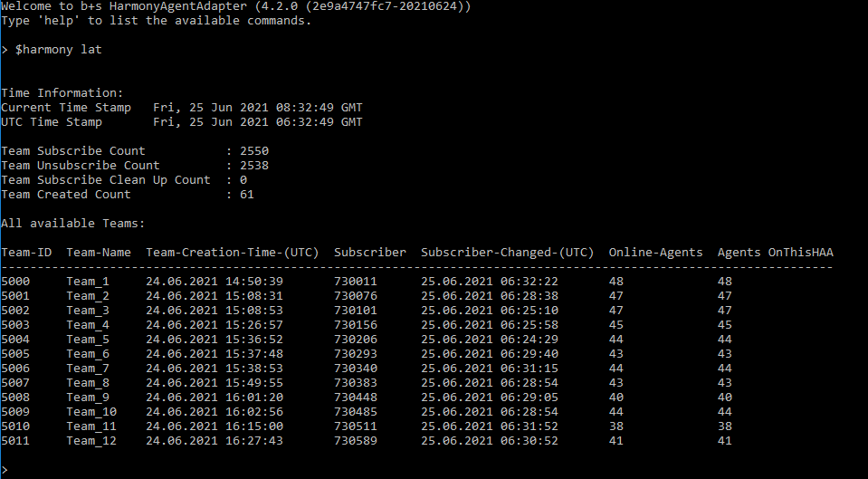Click the 'All available Teams:' heading
This screenshot has height=479, width=868.
73,223
